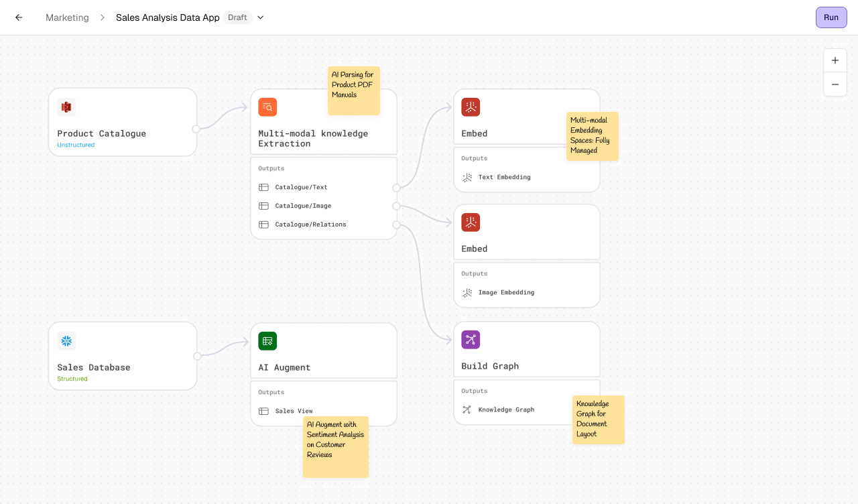Viewport: 858px width, 504px height.
Task: Click the Multi-modal knowledge Extraction node icon
Action: pos(267,107)
